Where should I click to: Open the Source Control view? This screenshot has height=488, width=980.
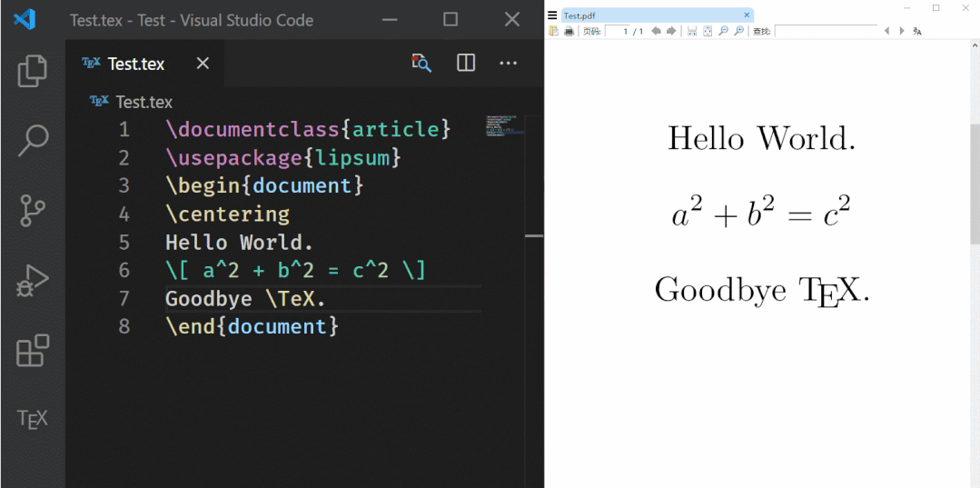point(33,210)
